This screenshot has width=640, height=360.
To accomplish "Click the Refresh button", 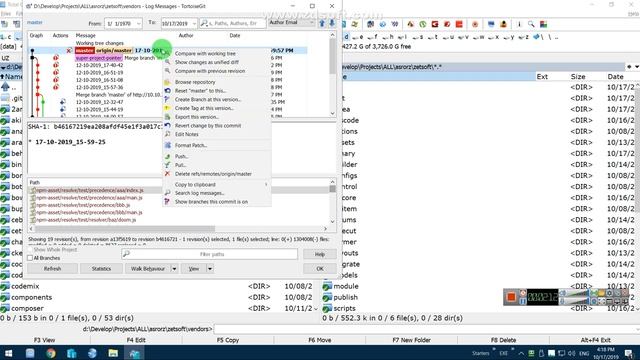I will tap(52, 269).
